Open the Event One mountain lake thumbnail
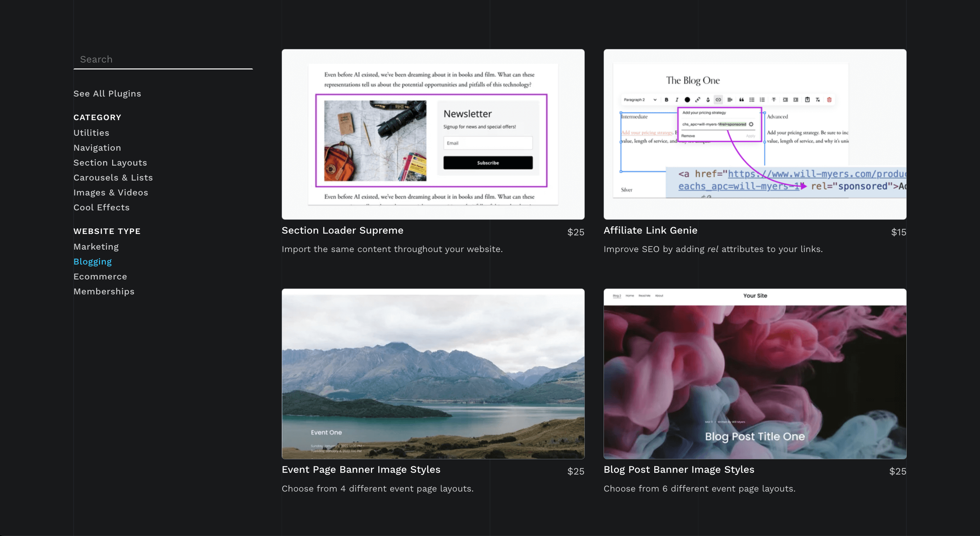The image size is (980, 536). (x=433, y=374)
